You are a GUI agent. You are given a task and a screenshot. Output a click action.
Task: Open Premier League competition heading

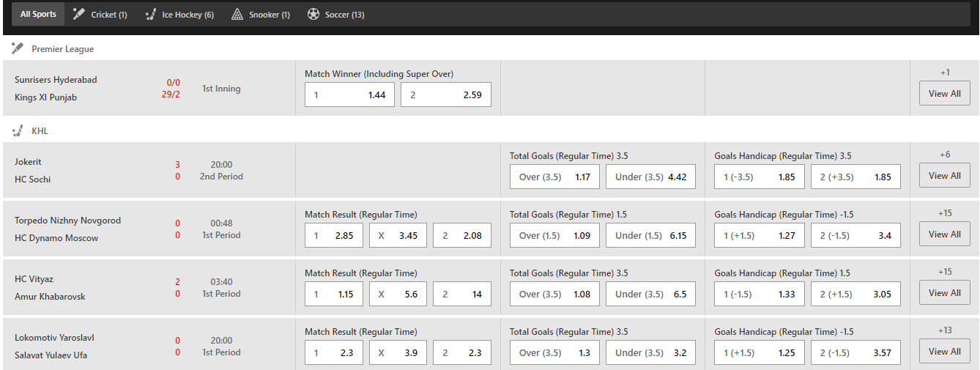pos(62,48)
